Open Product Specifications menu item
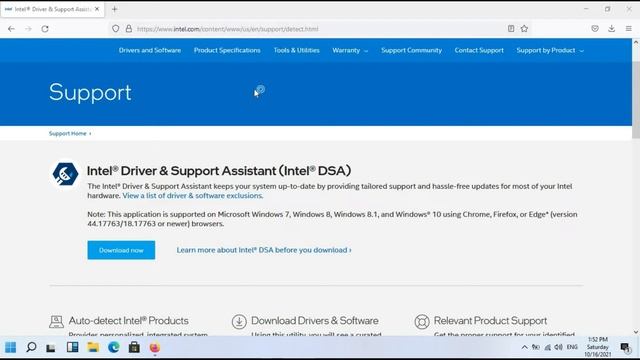Screen dimensions: 640x360 (227, 50)
